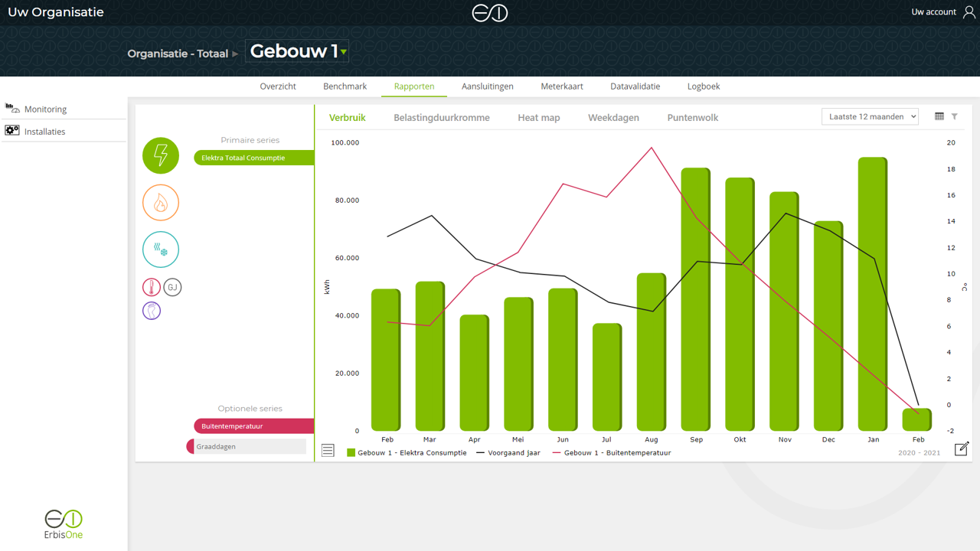Open the Laatste 12 maanden period dropdown

[x=870, y=116]
